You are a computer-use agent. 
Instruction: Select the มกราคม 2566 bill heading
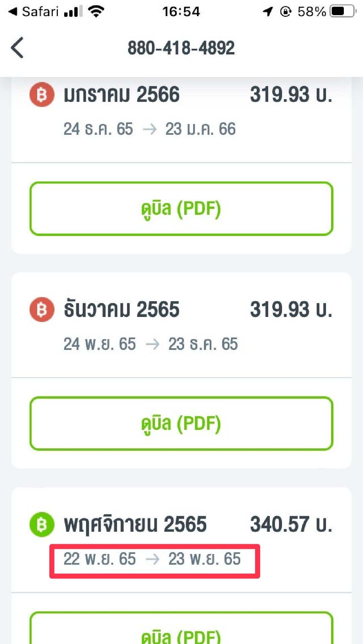(122, 94)
